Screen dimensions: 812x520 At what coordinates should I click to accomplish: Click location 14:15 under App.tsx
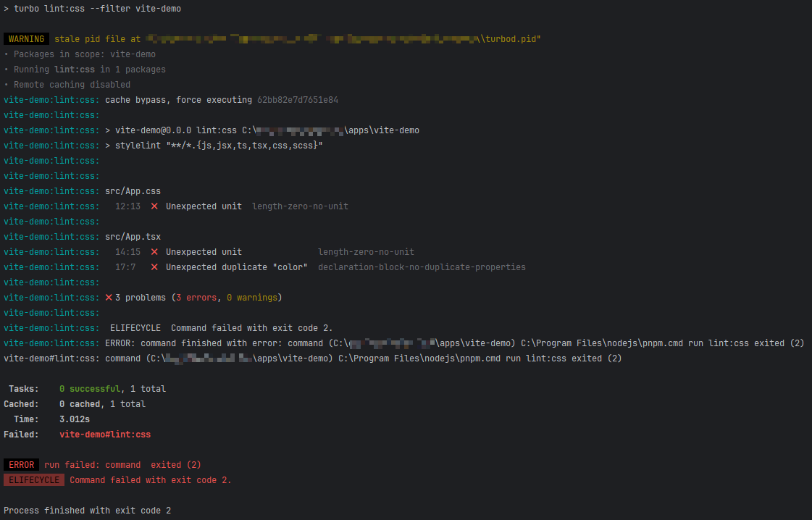(x=128, y=252)
